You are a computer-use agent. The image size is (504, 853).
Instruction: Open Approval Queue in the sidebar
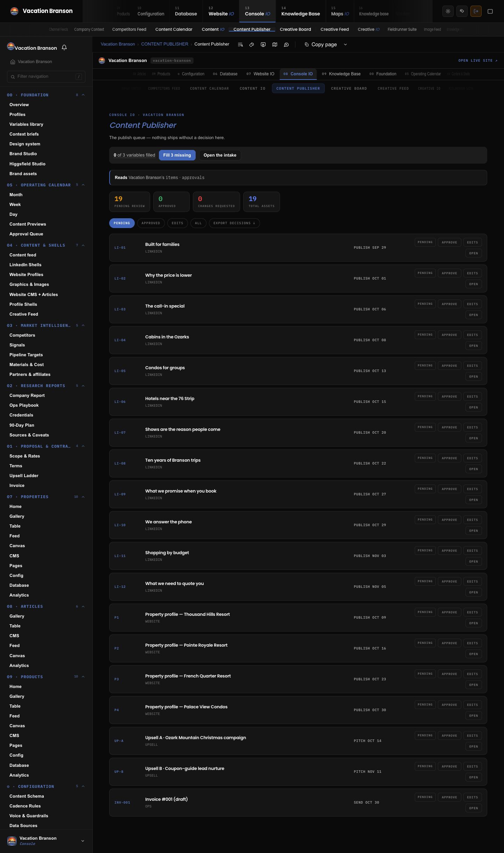pos(26,234)
